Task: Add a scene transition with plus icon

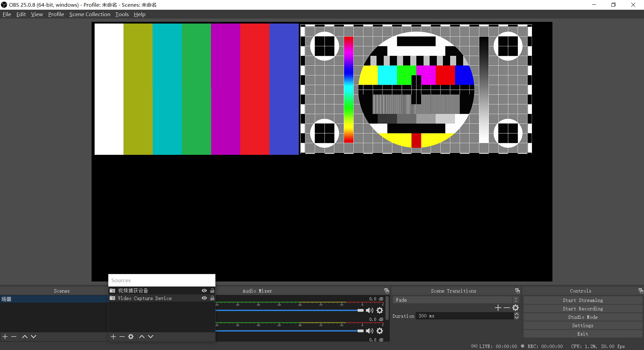Action: pos(498,308)
